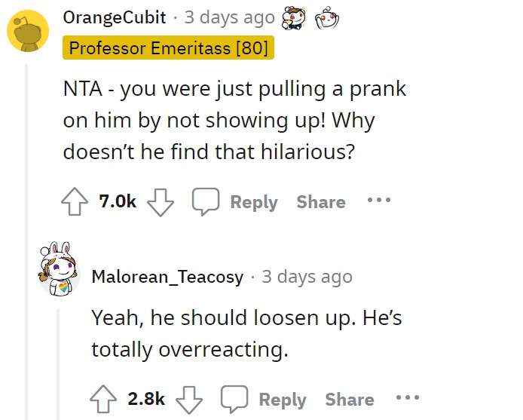The height and width of the screenshot is (420, 523).
Task: Share OrangeCubit's comment
Action: pyautogui.click(x=321, y=201)
